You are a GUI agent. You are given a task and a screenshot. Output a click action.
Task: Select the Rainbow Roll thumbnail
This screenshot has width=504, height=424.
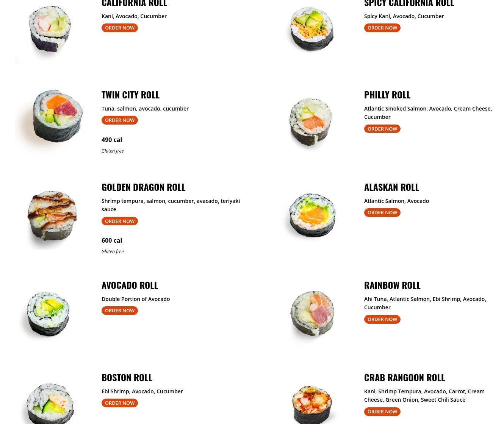click(x=312, y=313)
